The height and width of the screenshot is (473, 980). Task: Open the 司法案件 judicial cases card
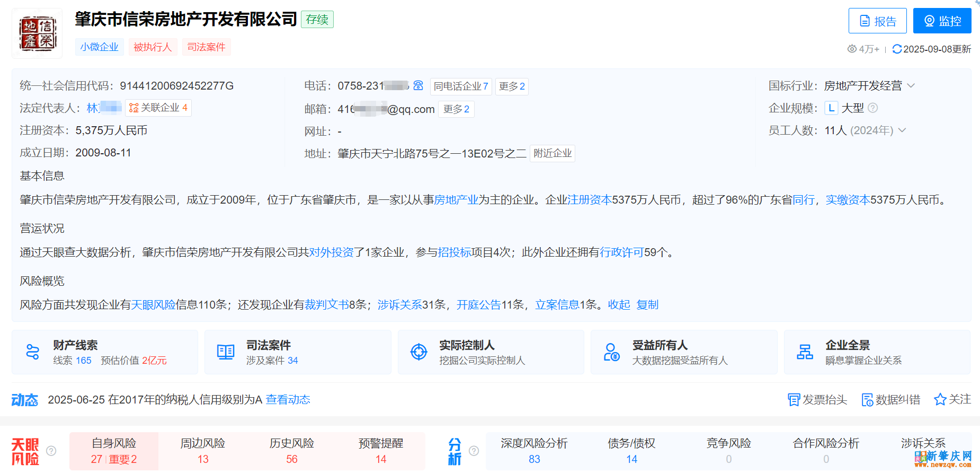298,352
